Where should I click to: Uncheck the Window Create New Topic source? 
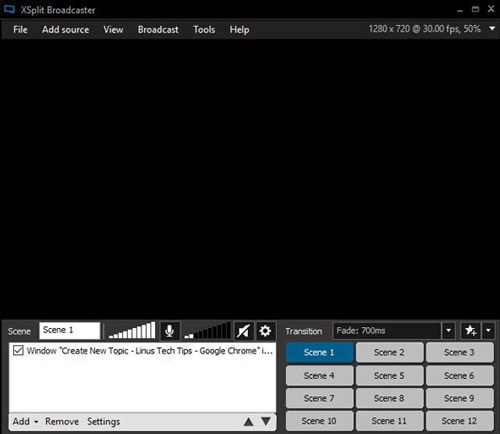(x=18, y=350)
